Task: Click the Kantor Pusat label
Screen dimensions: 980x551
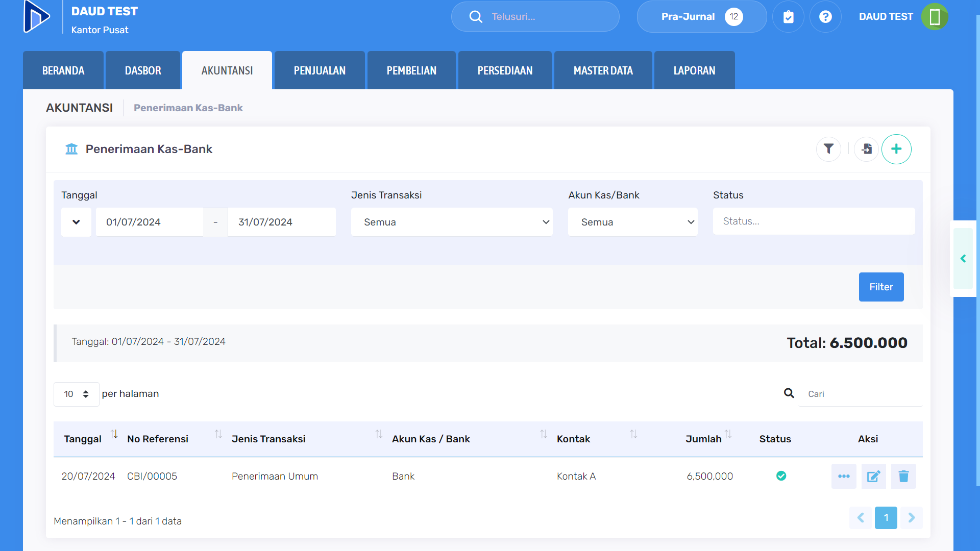Action: [x=100, y=30]
